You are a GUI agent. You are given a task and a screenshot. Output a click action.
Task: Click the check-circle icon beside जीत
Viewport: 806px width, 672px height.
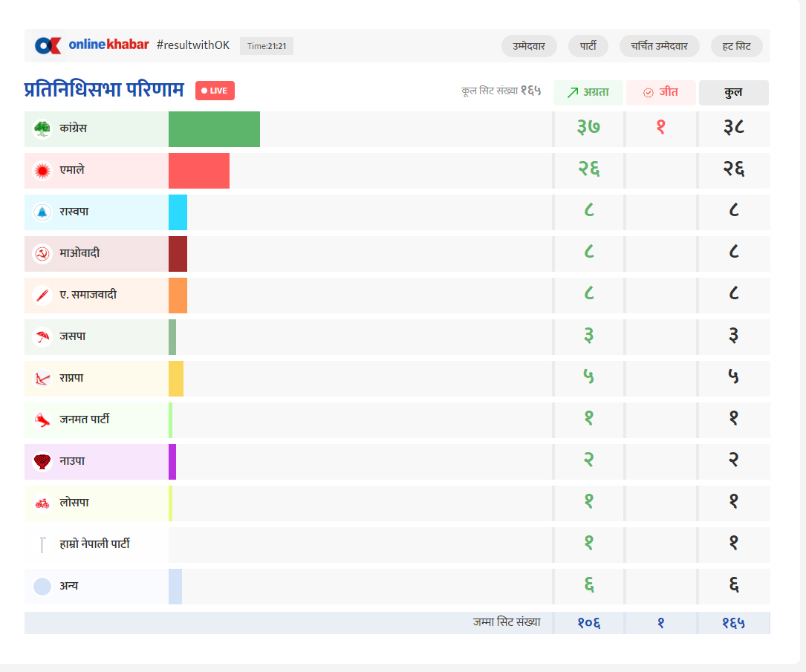pyautogui.click(x=649, y=93)
